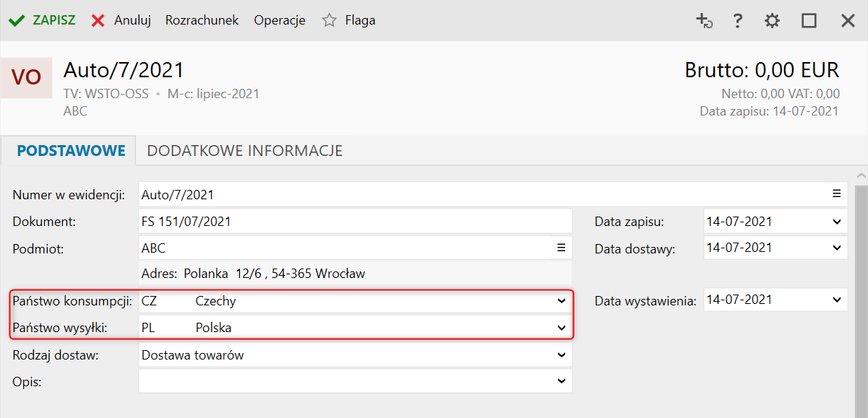Open the Data wystawienia date picker
Viewport: 868px width, 418px height.
click(837, 300)
